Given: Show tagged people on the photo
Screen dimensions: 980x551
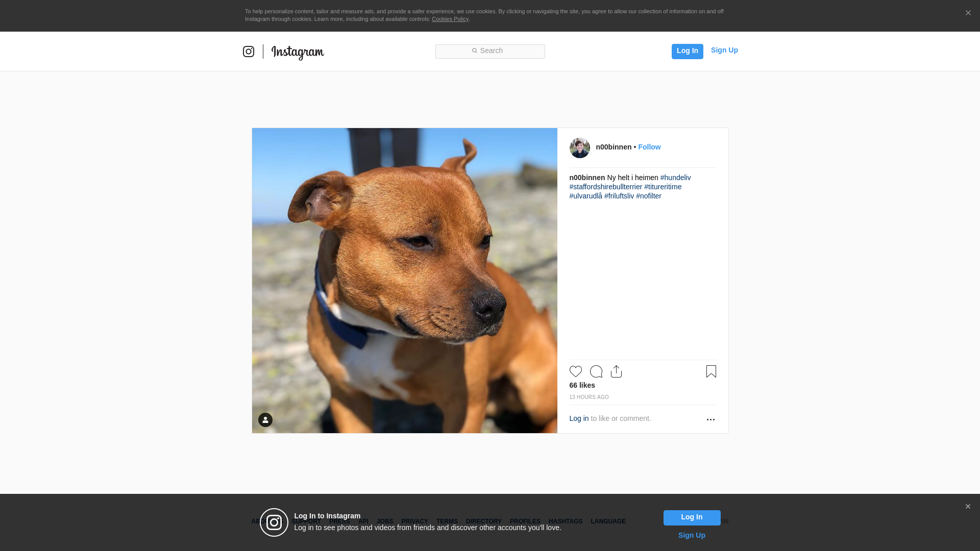Looking at the screenshot, I should pos(265,420).
